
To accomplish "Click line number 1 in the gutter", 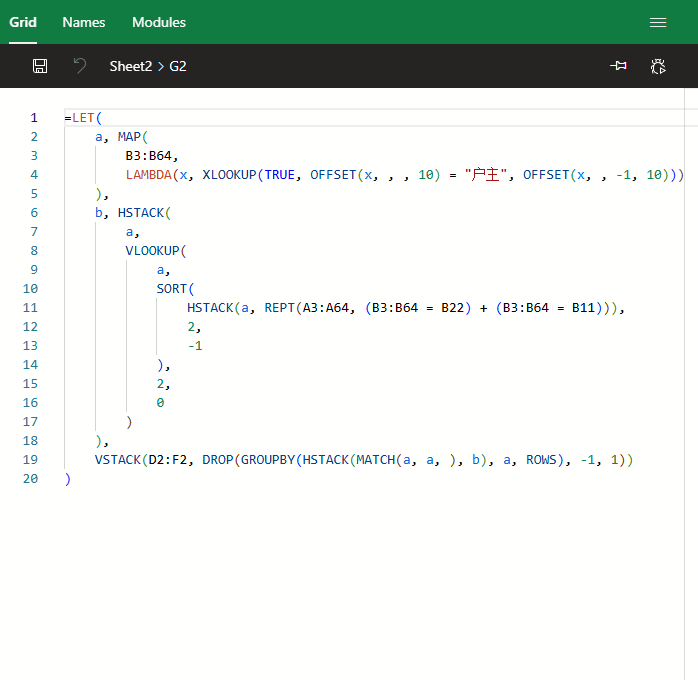I will 34,118.
